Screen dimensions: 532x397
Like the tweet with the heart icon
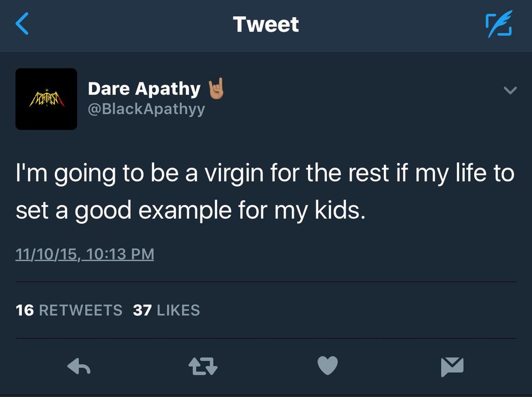(x=327, y=367)
